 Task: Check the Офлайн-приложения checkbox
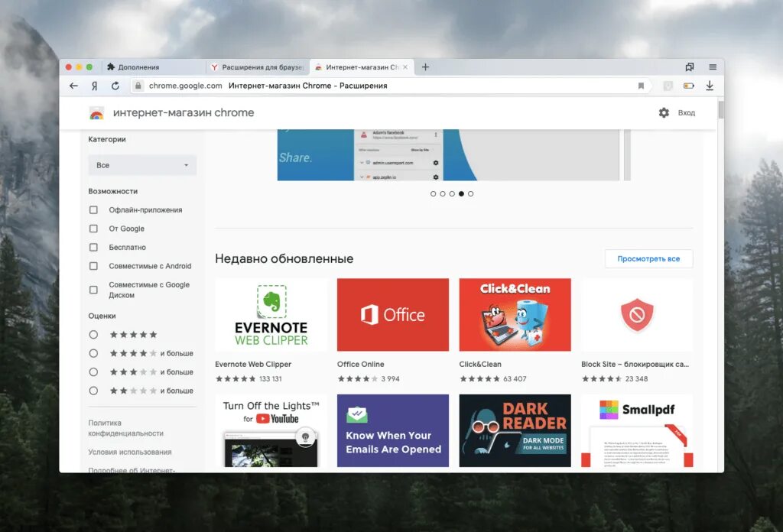pyautogui.click(x=93, y=210)
